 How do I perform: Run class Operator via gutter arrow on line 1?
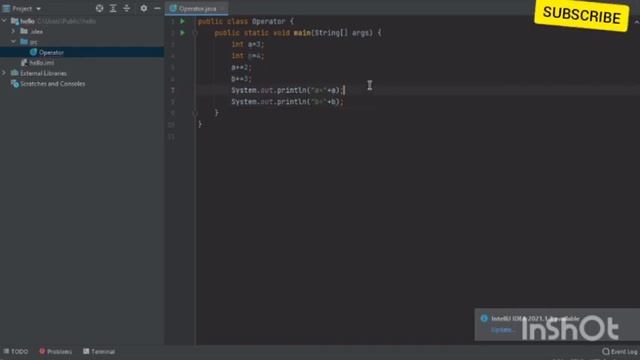pyautogui.click(x=182, y=21)
